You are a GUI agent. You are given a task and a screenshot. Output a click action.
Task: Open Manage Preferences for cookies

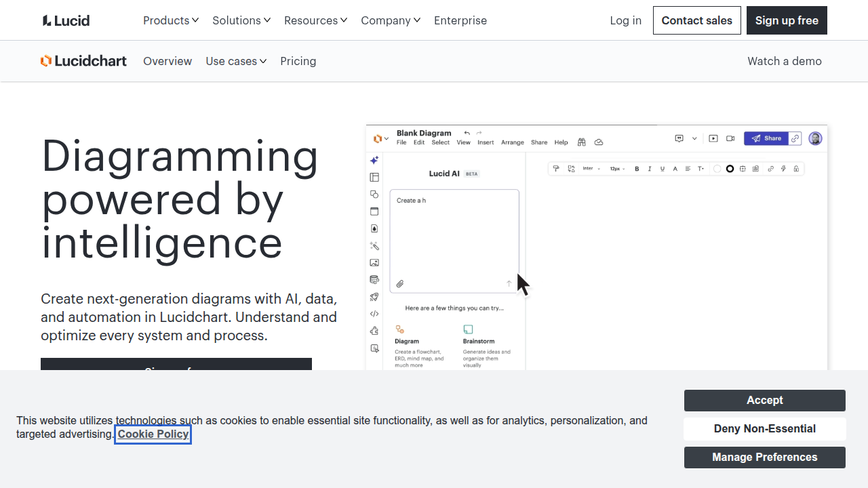765,457
